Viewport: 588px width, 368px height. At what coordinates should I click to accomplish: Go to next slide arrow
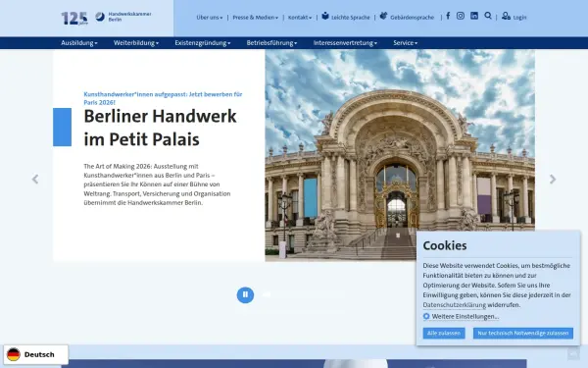coord(553,180)
